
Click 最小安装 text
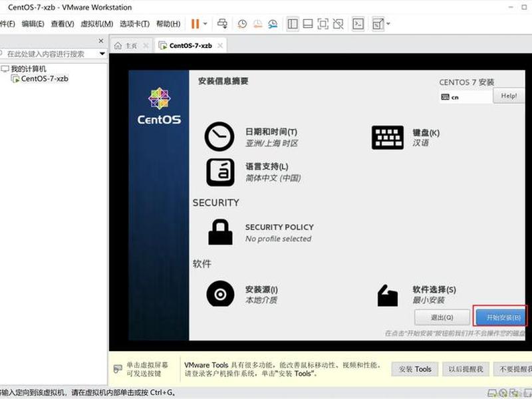pos(428,301)
